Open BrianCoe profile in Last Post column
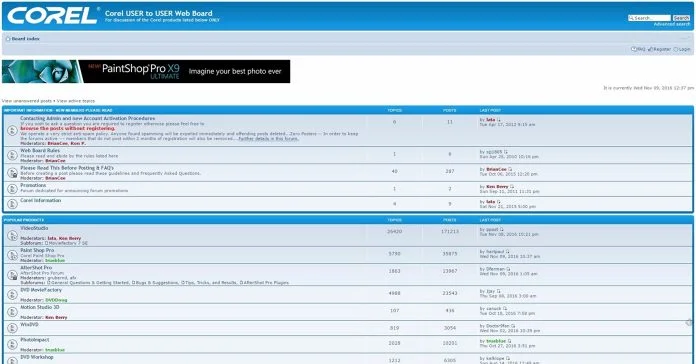 pyautogui.click(x=496, y=169)
